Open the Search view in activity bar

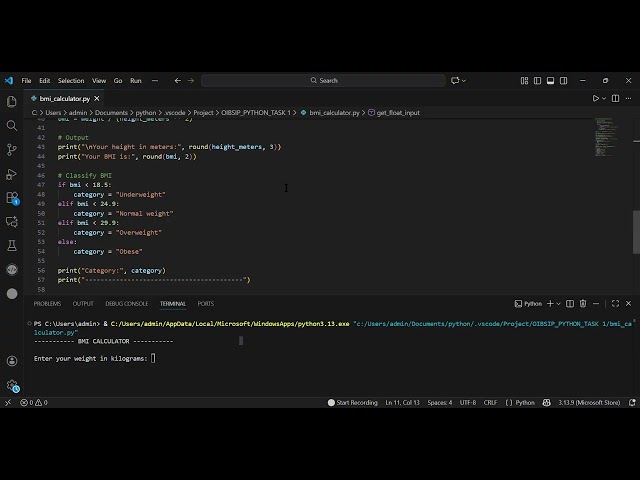point(12,125)
